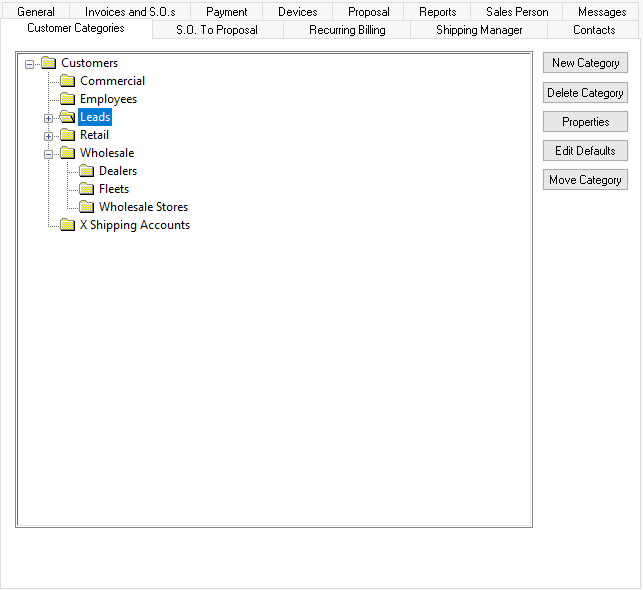Image resolution: width=643 pixels, height=590 pixels.
Task: Go to the Contacts tab
Action: pos(594,30)
